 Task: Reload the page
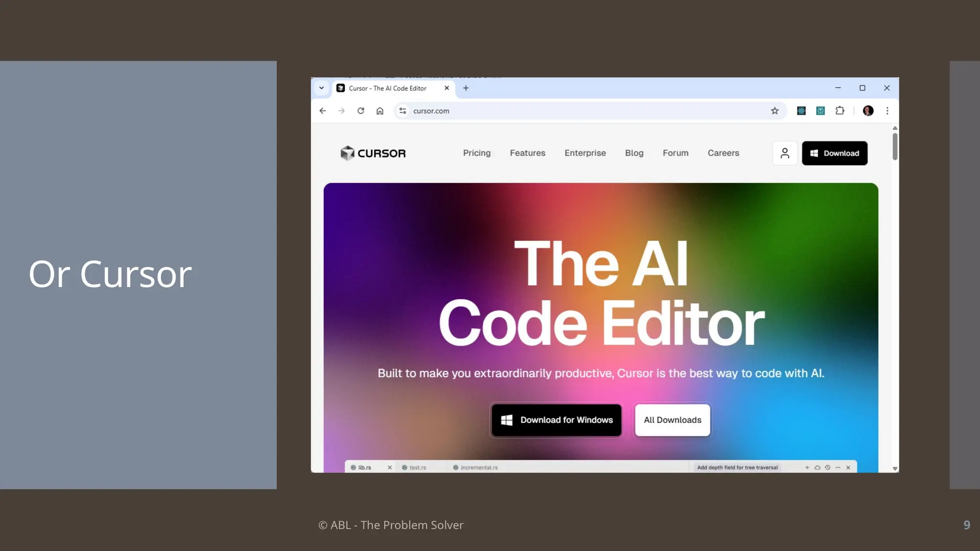361,111
